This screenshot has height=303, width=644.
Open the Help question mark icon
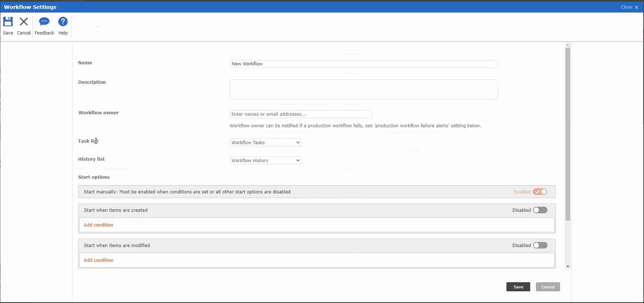(63, 22)
